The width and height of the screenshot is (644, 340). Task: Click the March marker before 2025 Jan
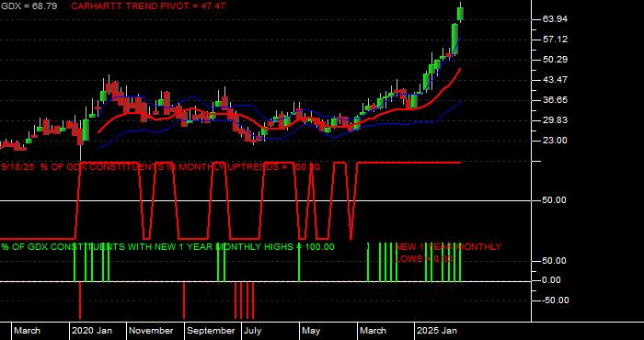pos(373,331)
